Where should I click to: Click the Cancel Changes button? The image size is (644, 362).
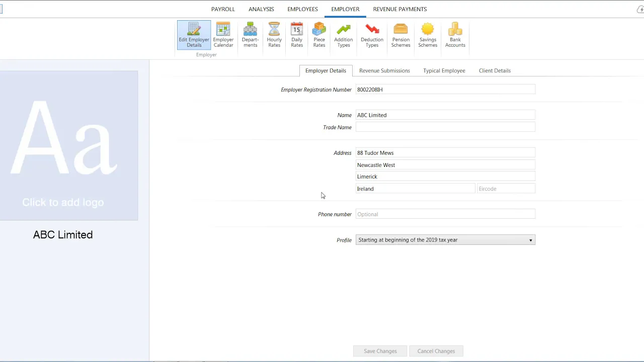coord(436,351)
